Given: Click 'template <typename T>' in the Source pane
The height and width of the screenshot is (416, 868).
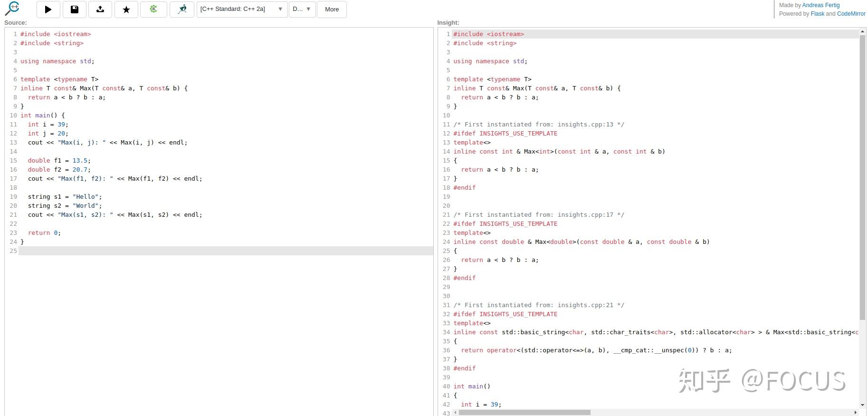Looking at the screenshot, I should 59,79.
